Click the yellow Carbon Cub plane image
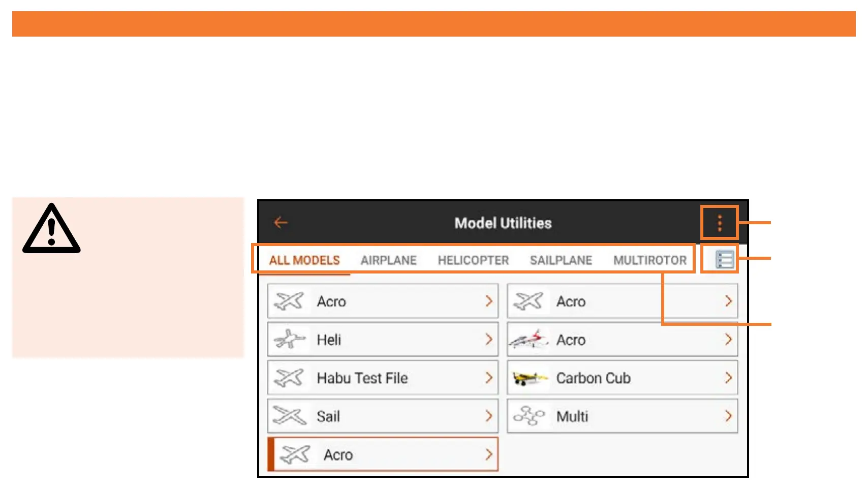The width and height of the screenshot is (868, 488). pos(529,378)
